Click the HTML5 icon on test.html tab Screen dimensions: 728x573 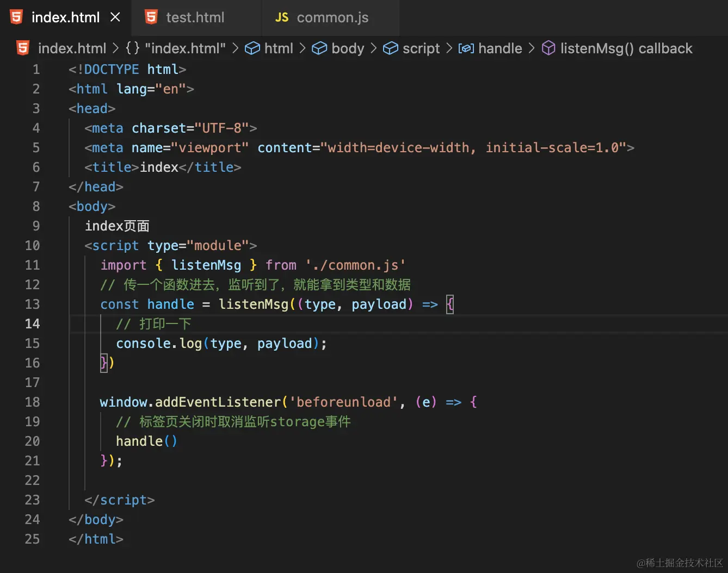[151, 17]
